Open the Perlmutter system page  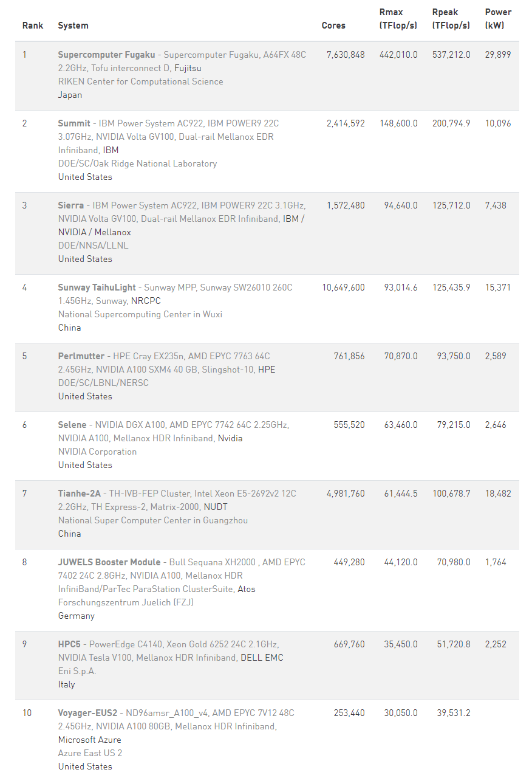[82, 356]
